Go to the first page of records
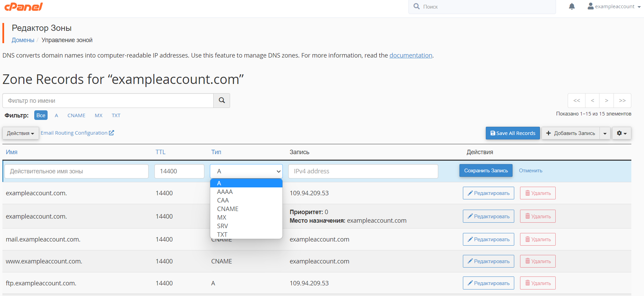The width and height of the screenshot is (644, 296). point(577,101)
